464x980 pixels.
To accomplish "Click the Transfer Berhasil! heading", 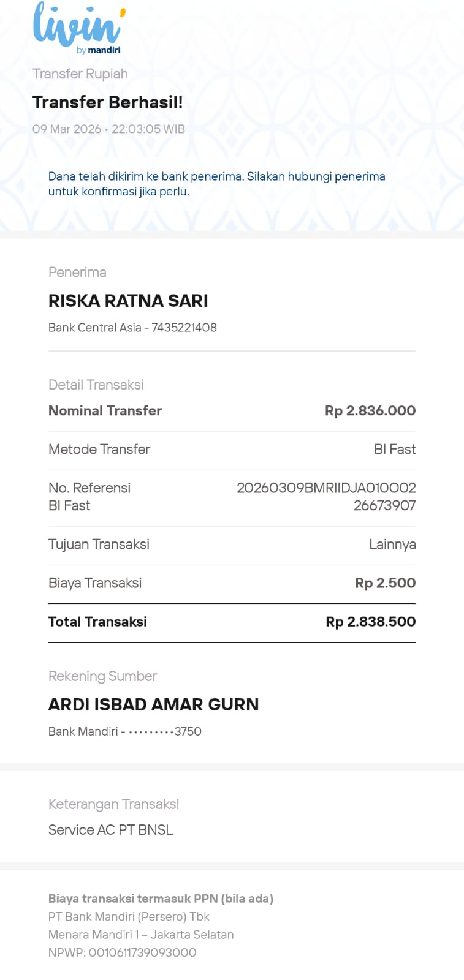I will pos(107,102).
